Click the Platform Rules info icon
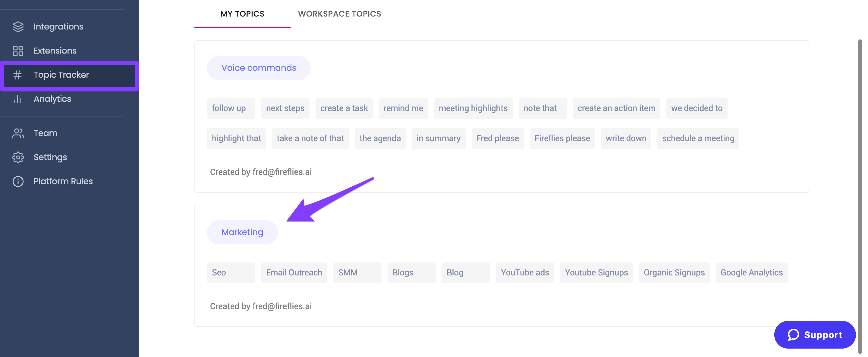868x357 pixels. [x=18, y=182]
